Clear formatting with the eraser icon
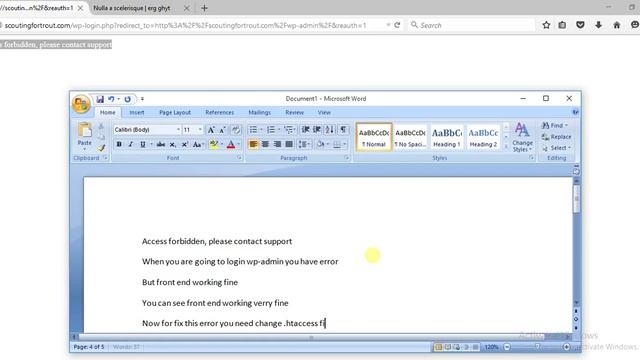The width and height of the screenshot is (640, 360). (x=236, y=130)
